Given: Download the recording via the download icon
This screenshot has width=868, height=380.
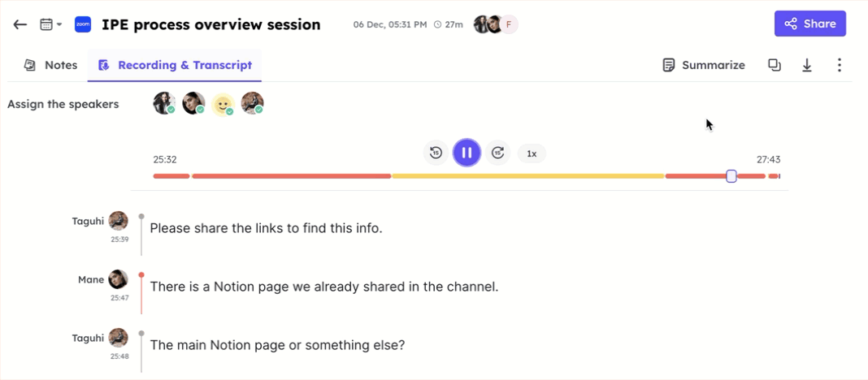Looking at the screenshot, I should pos(807,65).
